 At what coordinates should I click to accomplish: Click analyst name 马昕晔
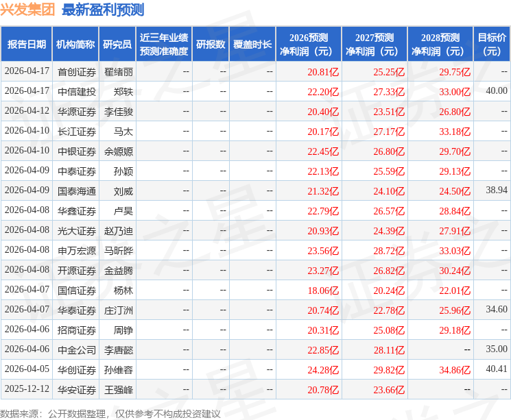119,251
